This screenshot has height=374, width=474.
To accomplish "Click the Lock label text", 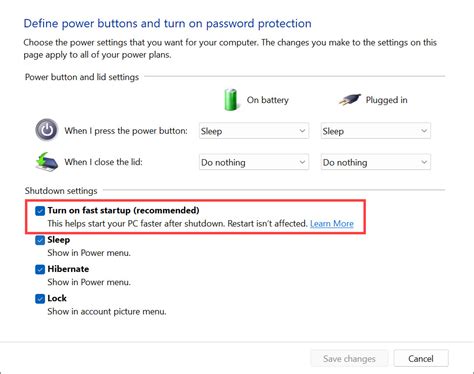I will coord(57,298).
